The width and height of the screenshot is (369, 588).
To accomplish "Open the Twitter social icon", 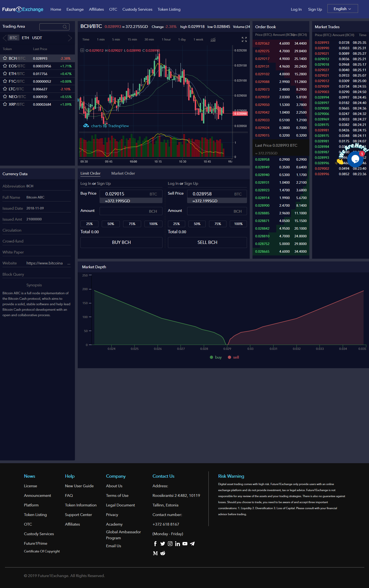I will pyautogui.click(x=162, y=544).
